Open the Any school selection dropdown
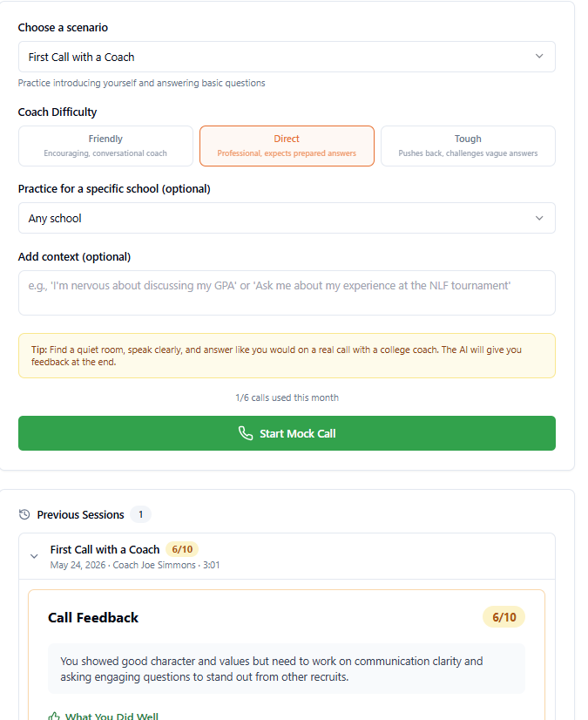The image size is (588, 720). [x=287, y=218]
